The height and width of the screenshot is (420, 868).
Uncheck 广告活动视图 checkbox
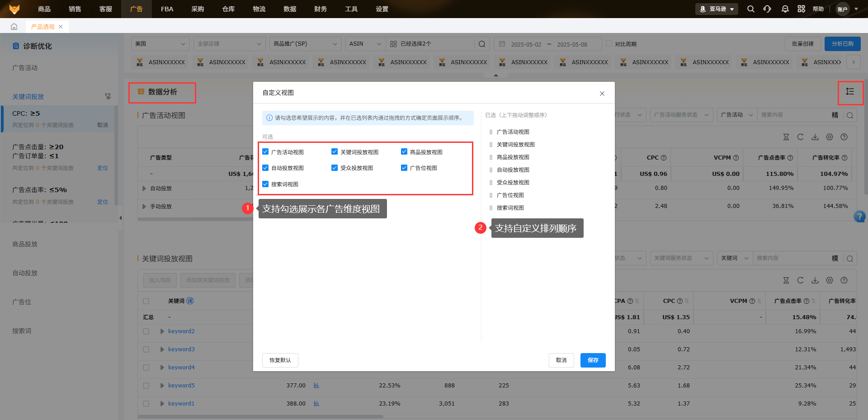[x=265, y=152]
